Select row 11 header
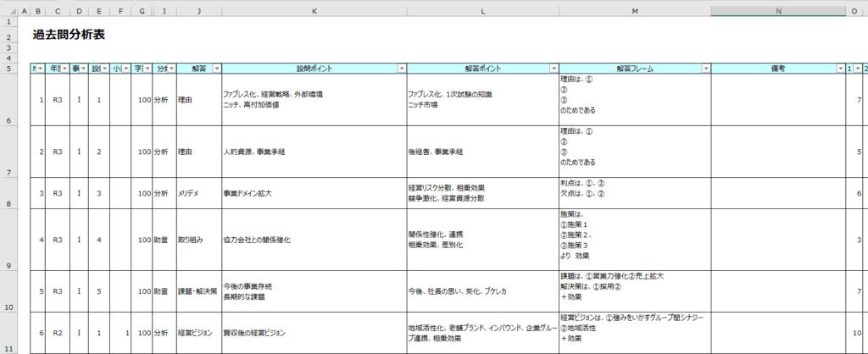Screen dimensions: 868x354 pos(8,333)
